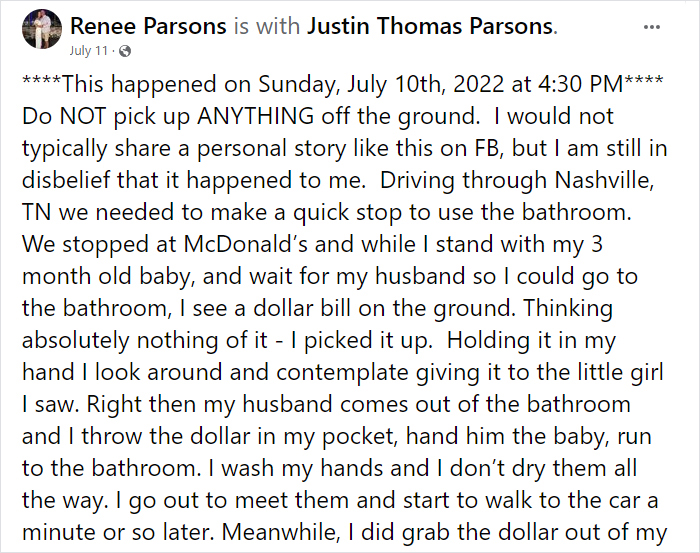The height and width of the screenshot is (553, 700).
Task: Open the three-dot post options menu
Action: (651, 27)
